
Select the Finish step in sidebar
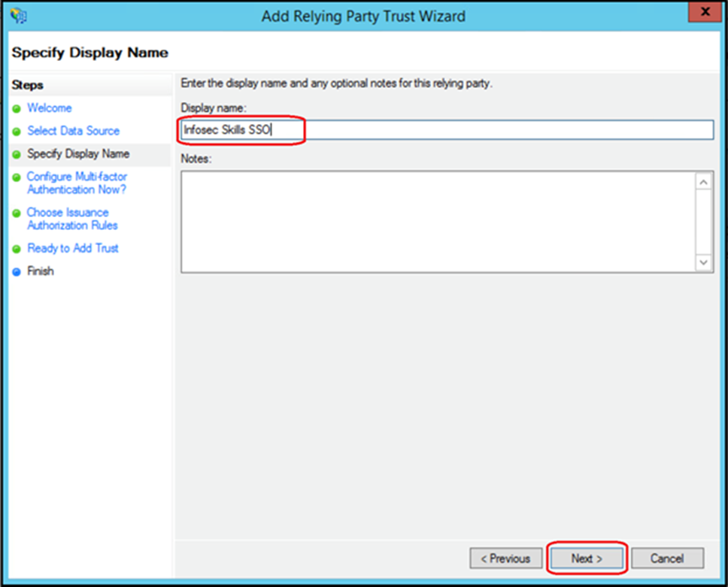click(x=41, y=271)
